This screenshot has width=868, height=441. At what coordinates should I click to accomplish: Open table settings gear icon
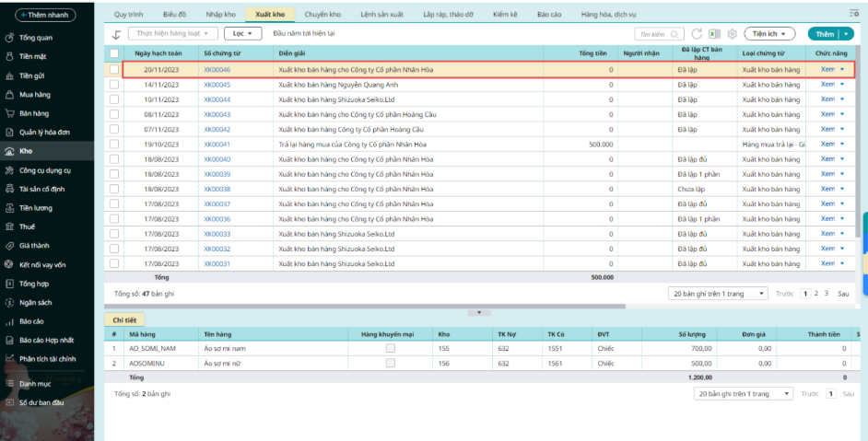(732, 34)
